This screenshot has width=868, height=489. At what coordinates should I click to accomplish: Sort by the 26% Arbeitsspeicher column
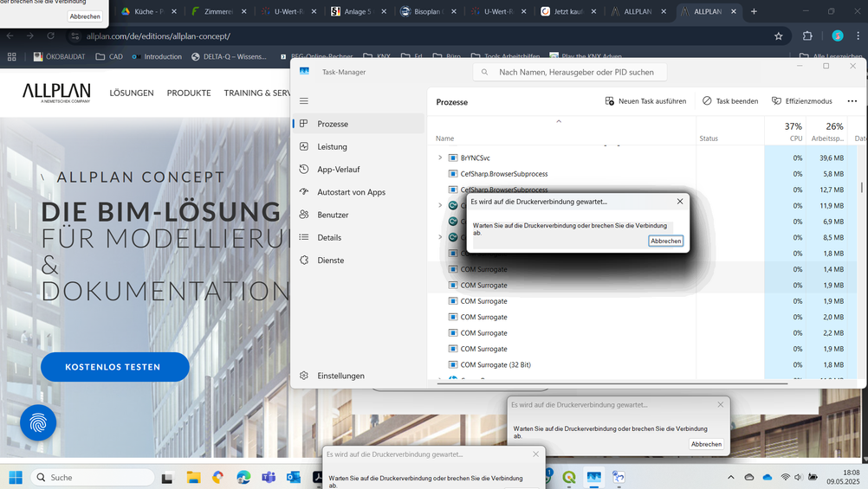(x=828, y=132)
